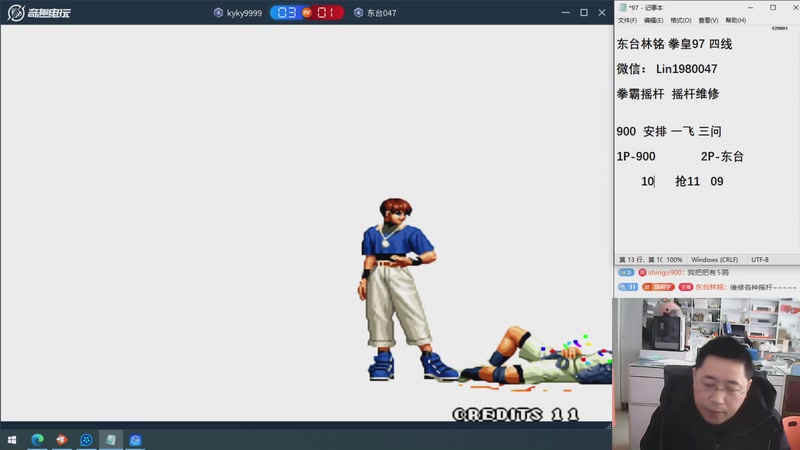Click the '抢11' text in Notepad

click(687, 182)
